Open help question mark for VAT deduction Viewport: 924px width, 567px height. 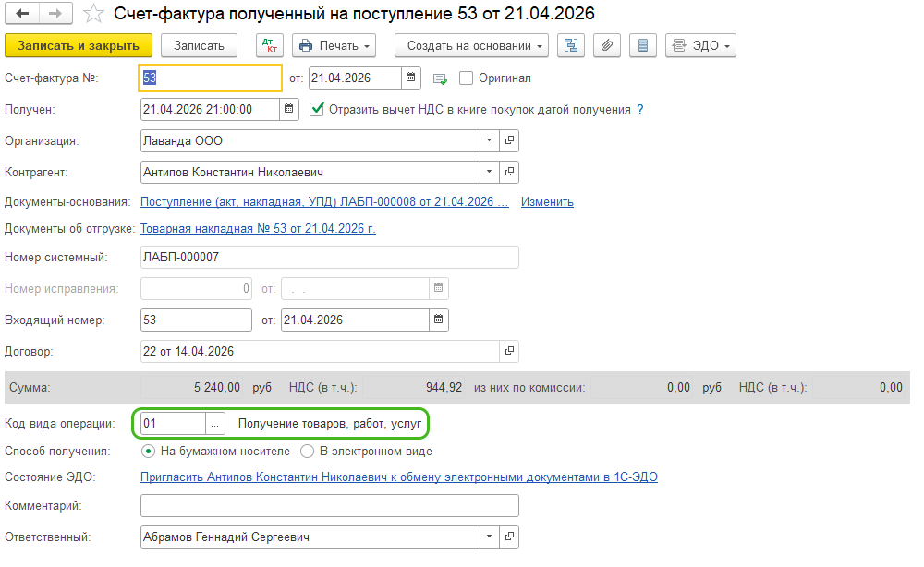tap(640, 110)
